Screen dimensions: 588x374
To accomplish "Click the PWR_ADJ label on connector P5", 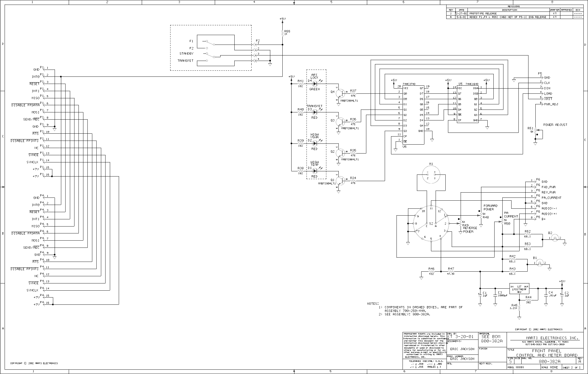I will (551, 104).
